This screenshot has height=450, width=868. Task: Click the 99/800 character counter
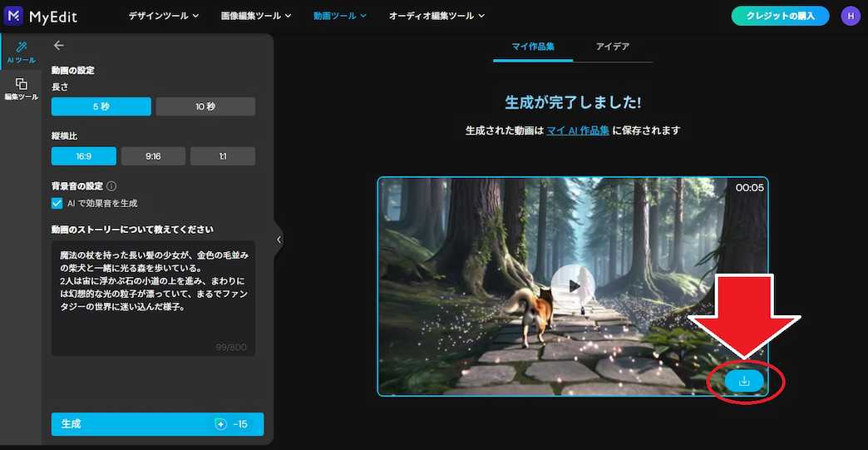coord(231,347)
